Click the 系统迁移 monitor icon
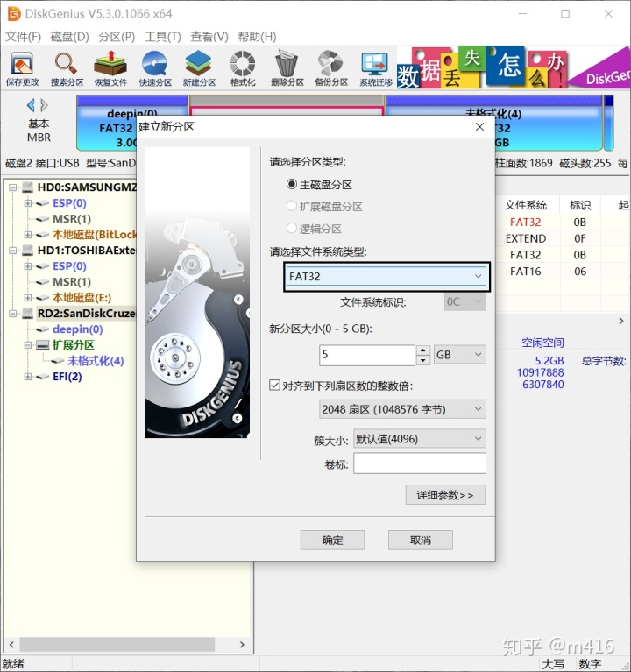The width and height of the screenshot is (631, 672). (x=375, y=68)
